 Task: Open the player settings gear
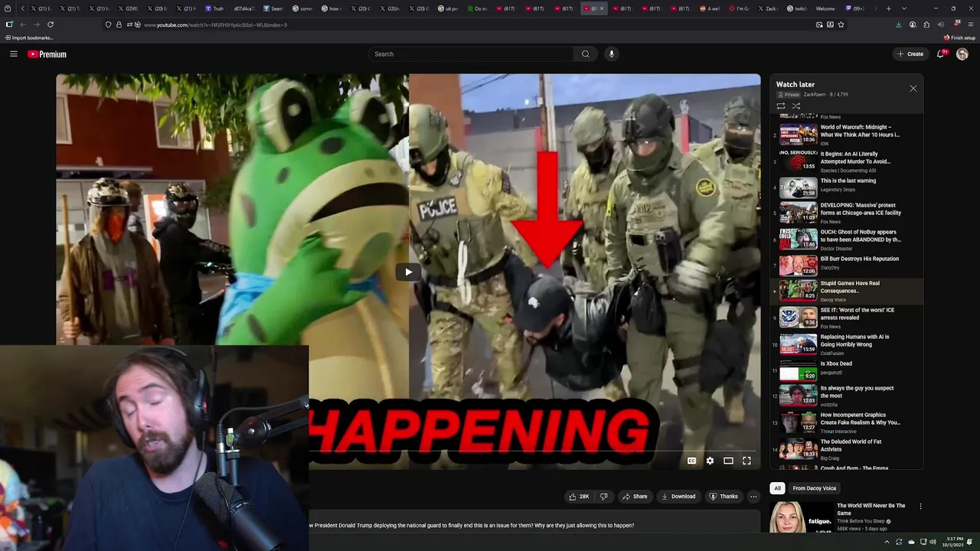pos(710,461)
